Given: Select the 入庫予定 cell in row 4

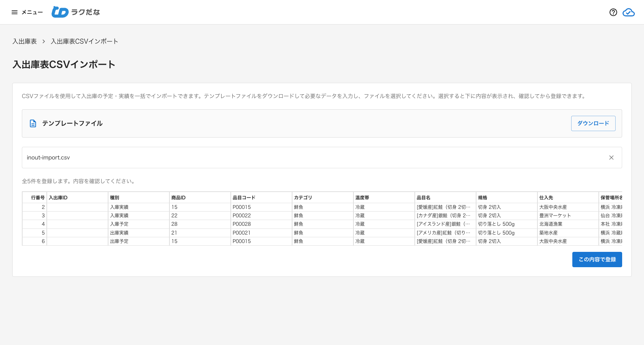Looking at the screenshot, I should pyautogui.click(x=139, y=224).
